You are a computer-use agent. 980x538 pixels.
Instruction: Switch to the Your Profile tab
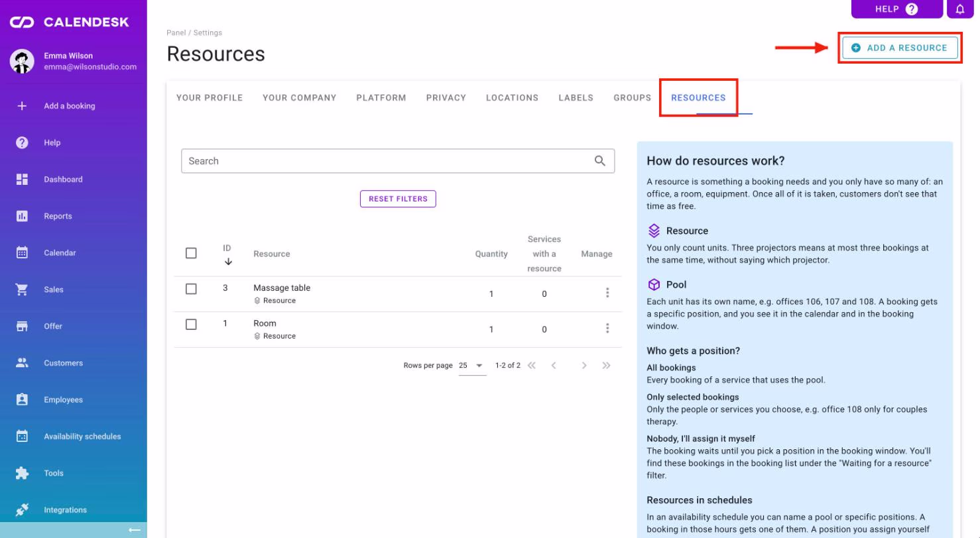tap(210, 98)
